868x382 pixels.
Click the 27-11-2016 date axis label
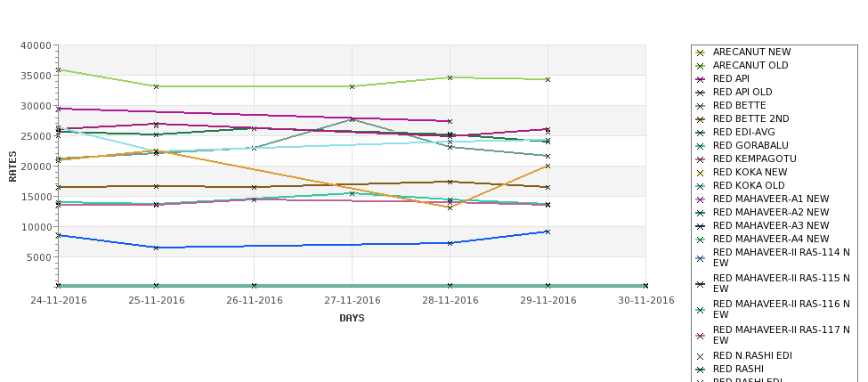(x=352, y=301)
